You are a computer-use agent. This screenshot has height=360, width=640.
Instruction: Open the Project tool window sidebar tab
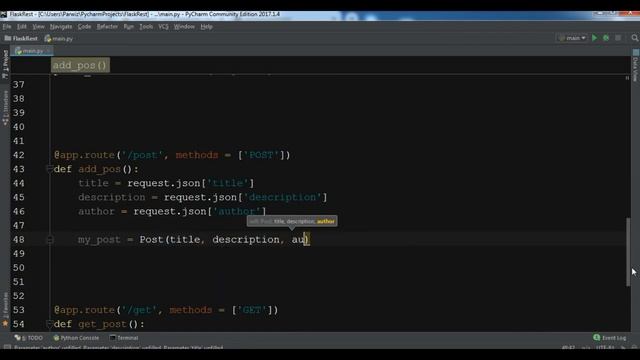point(5,64)
